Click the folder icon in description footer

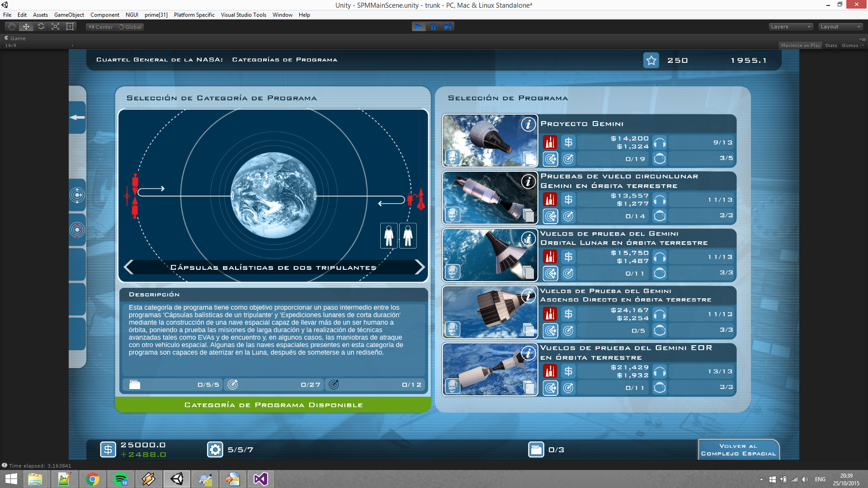[x=135, y=385]
